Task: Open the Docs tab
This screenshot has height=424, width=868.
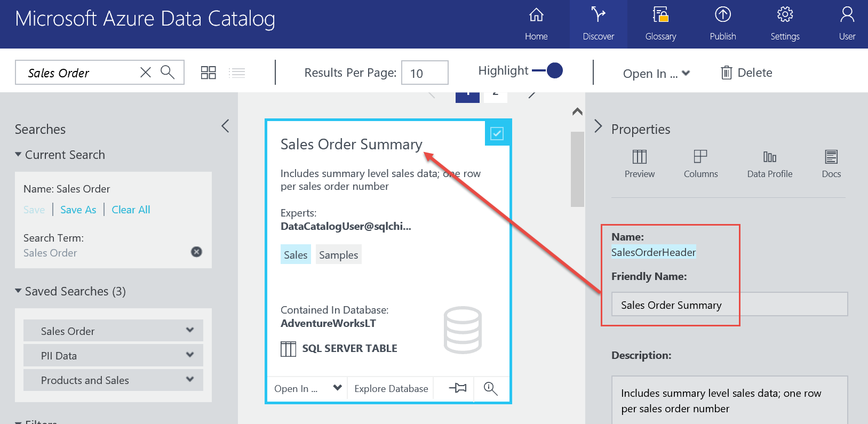Action: pos(831,164)
